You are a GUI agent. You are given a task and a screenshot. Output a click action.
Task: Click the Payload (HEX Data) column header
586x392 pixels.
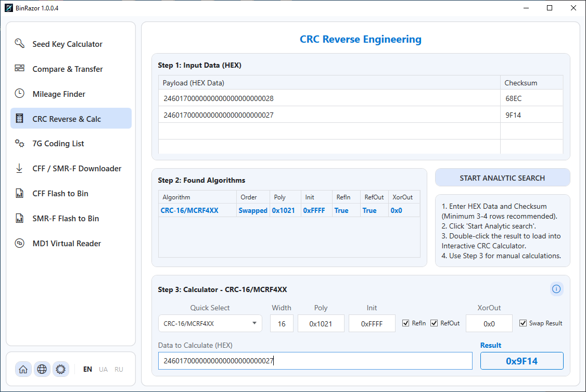coord(329,83)
